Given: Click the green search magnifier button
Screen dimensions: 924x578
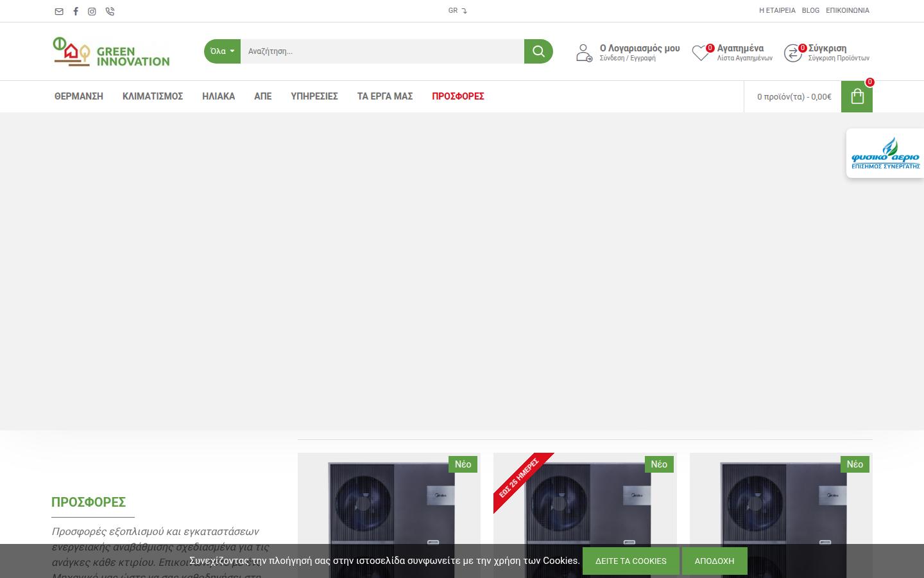Looking at the screenshot, I should (x=538, y=51).
